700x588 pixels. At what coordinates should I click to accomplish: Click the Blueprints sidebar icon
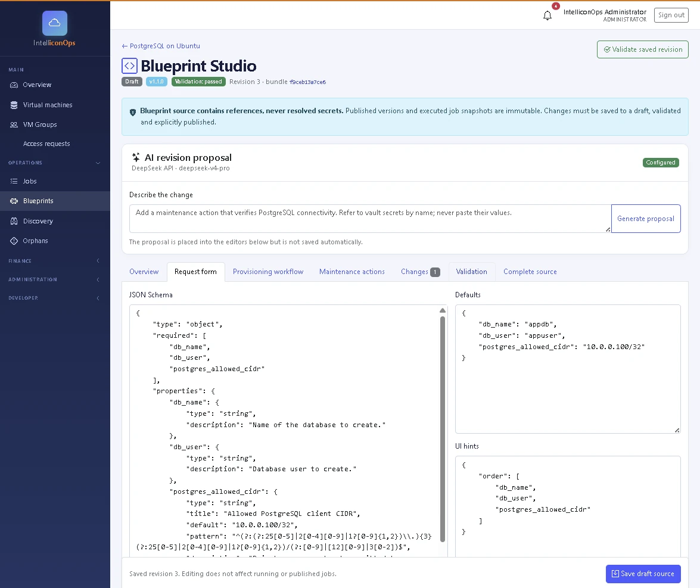pyautogui.click(x=14, y=201)
